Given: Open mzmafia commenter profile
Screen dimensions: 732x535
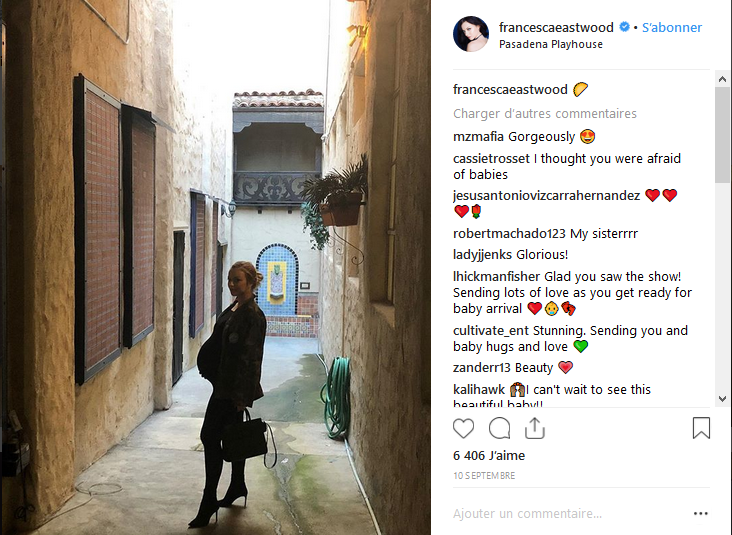Looking at the screenshot, I should click(x=478, y=137).
